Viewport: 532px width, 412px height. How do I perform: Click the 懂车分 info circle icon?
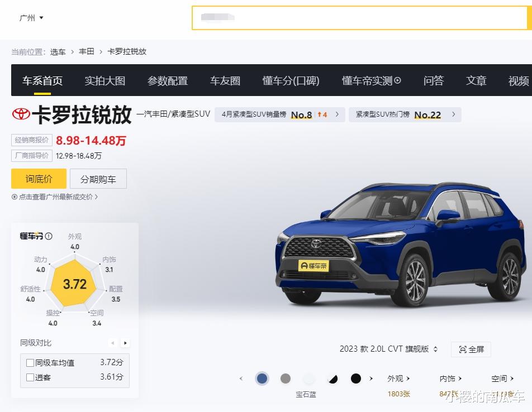[x=49, y=236]
